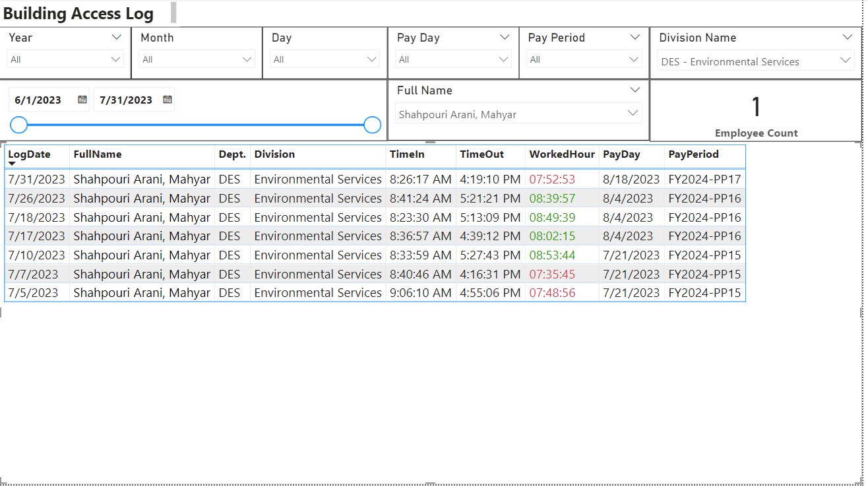Sort by the TimeIn column header
Viewport: 868px width, 489px height.
407,154
